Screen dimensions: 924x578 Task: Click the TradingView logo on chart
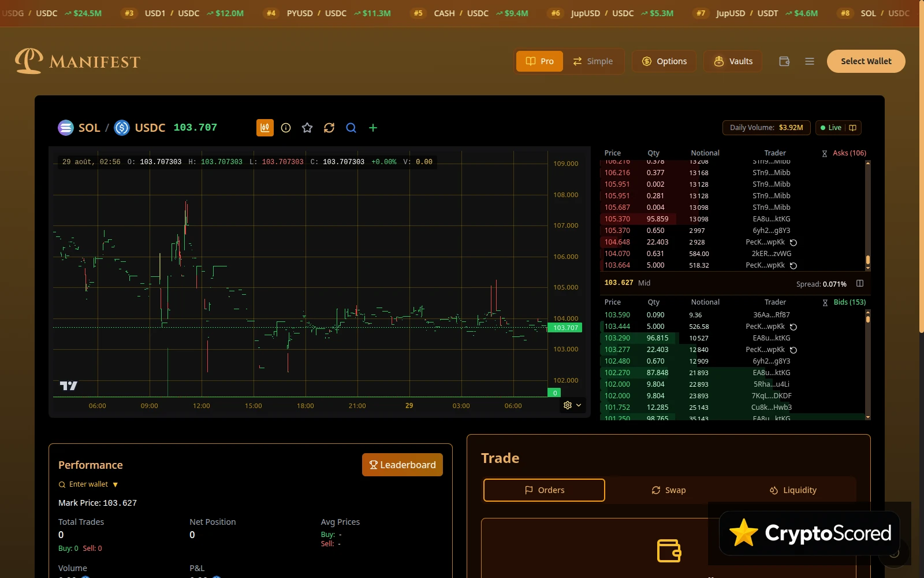pyautogui.click(x=68, y=386)
